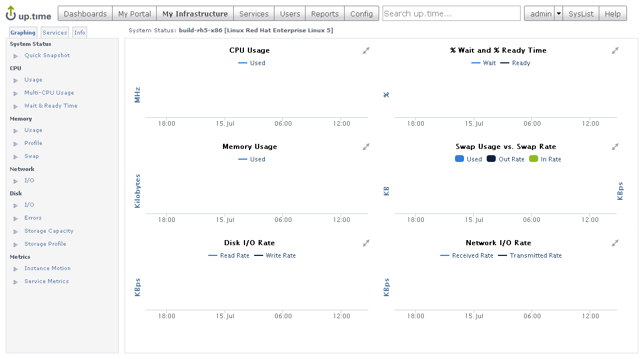Expand the Network I/O Rate graph

pos(615,243)
